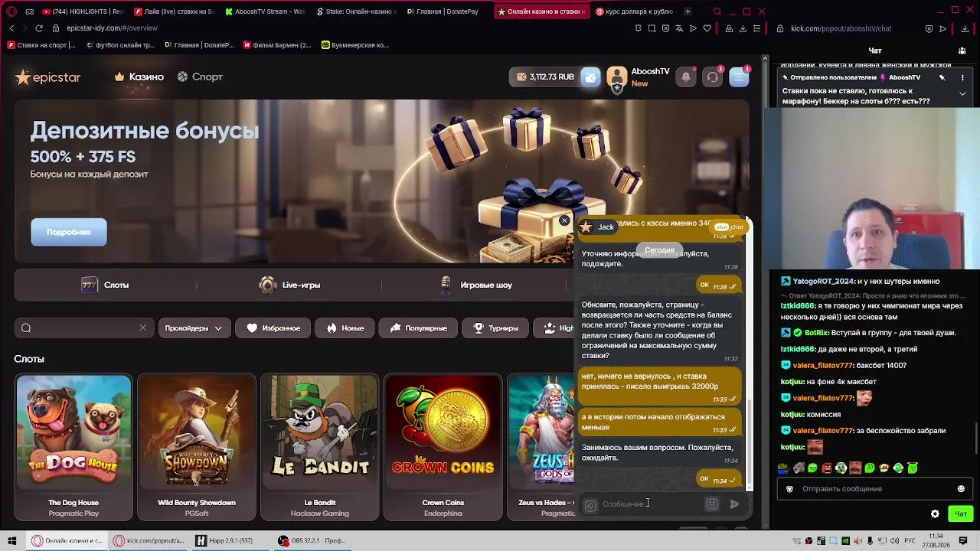Switch to the Stake browser tab
The image size is (980, 551).
point(356,11)
